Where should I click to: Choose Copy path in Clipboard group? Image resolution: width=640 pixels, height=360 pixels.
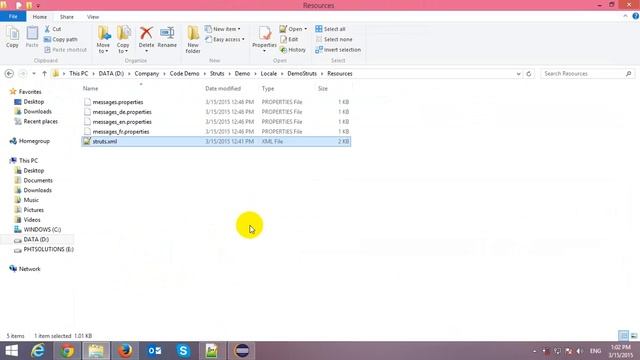click(x=60, y=39)
